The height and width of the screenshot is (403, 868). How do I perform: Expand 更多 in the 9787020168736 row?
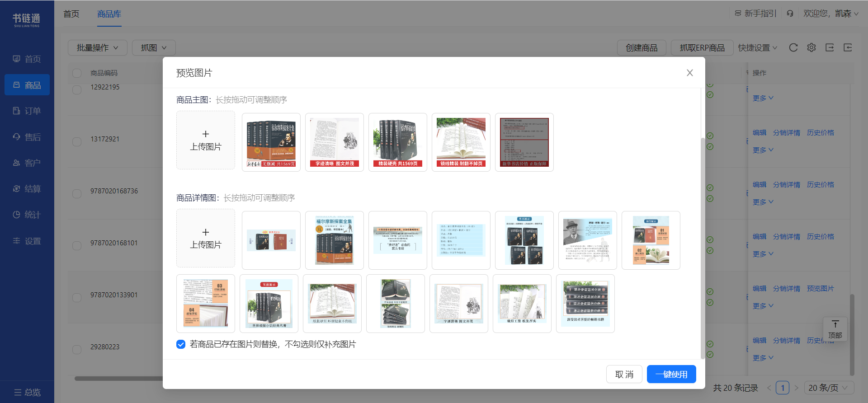(x=763, y=202)
